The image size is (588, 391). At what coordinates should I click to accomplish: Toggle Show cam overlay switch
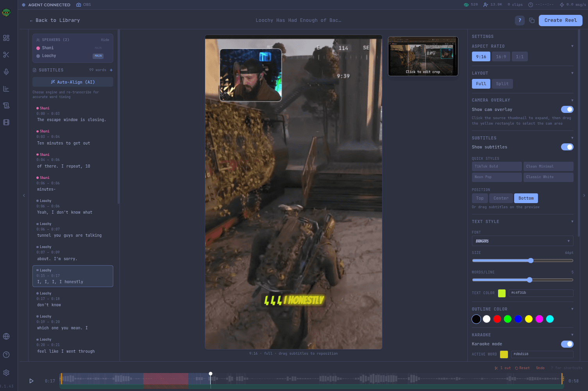(x=567, y=109)
